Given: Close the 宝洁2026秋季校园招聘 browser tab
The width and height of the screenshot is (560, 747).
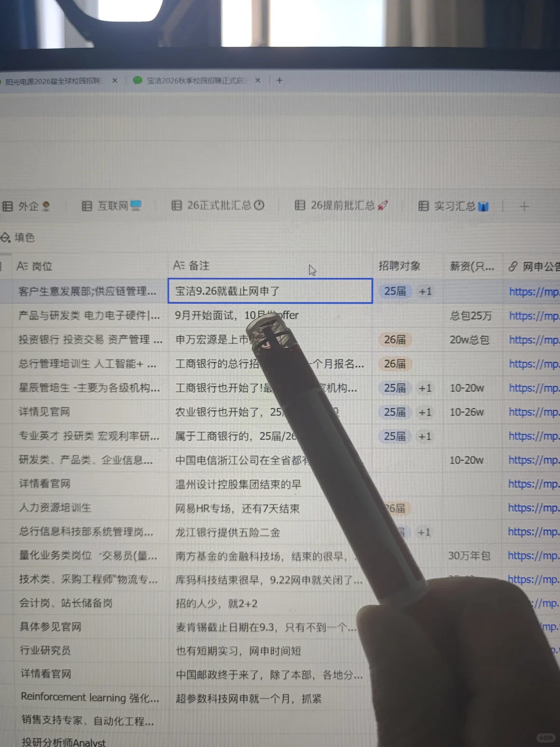Looking at the screenshot, I should (x=258, y=81).
